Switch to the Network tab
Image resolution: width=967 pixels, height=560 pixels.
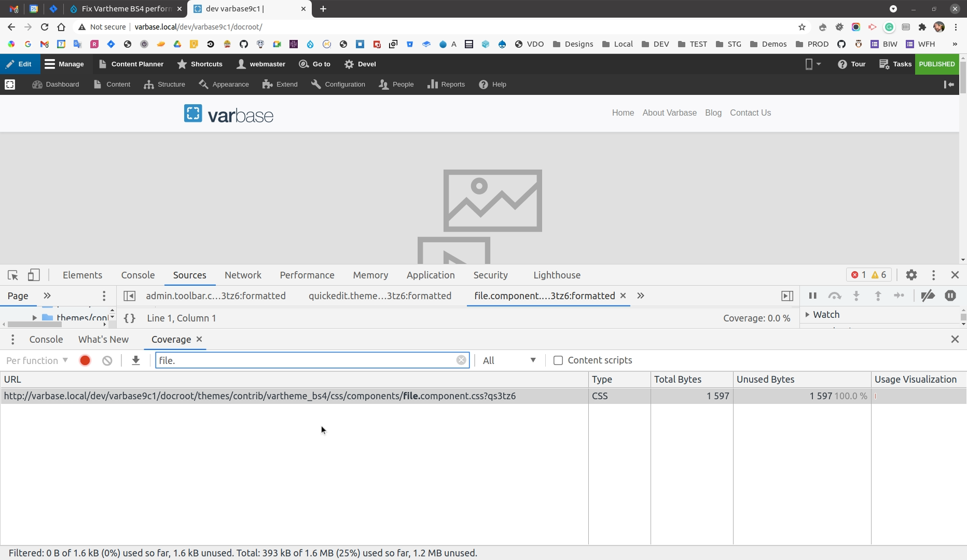242,275
